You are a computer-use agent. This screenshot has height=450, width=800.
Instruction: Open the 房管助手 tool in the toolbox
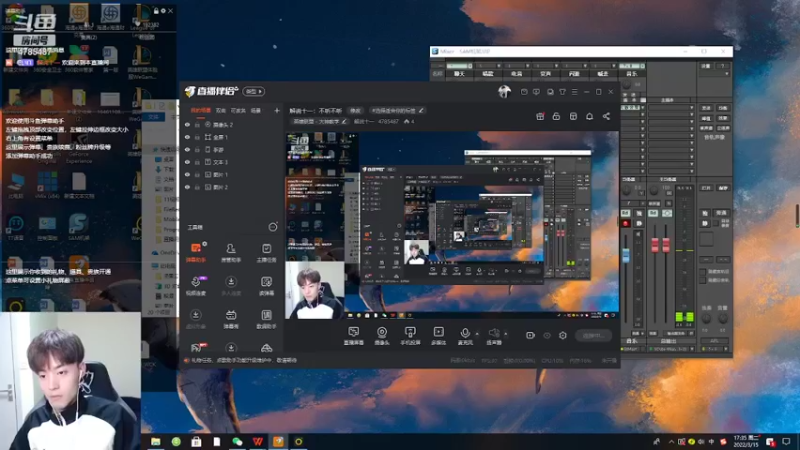coord(231,253)
